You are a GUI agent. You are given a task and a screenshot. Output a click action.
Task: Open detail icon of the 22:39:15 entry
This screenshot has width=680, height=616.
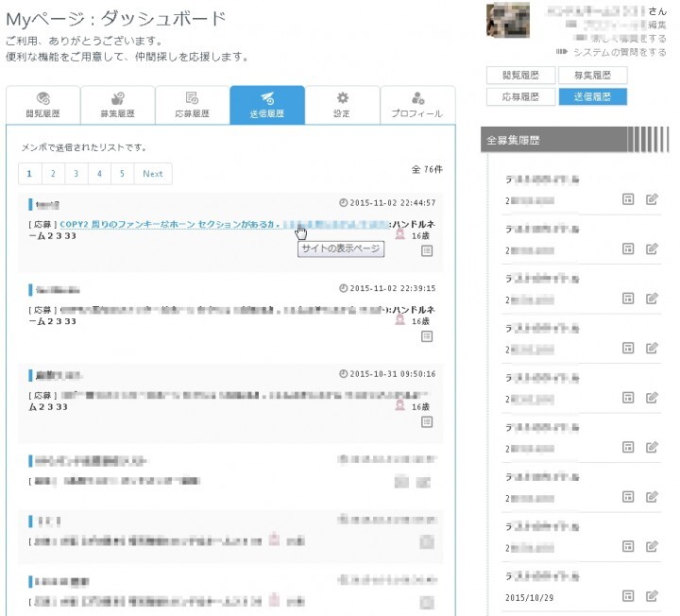[427, 336]
